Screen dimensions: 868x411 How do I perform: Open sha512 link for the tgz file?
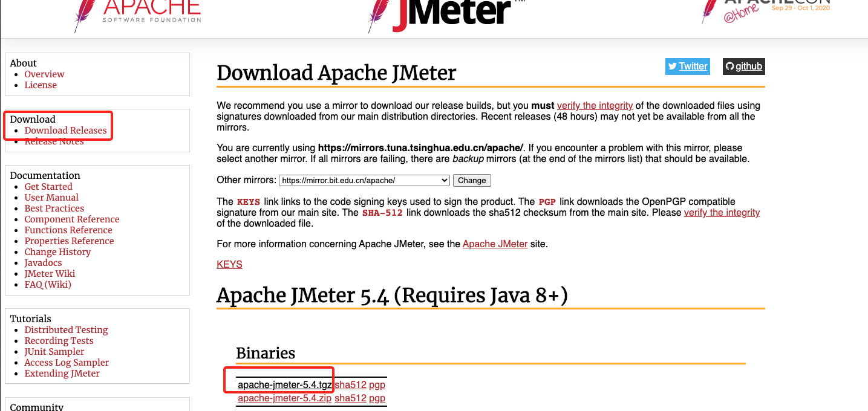pyautogui.click(x=350, y=385)
